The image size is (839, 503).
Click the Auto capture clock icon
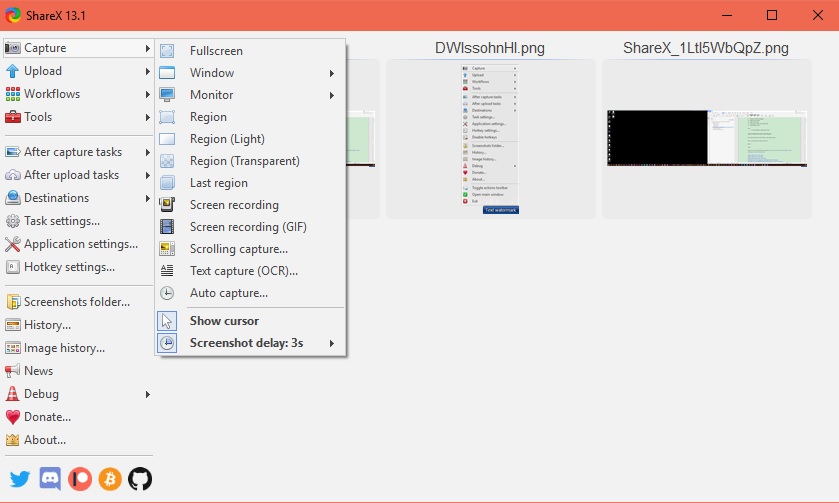pos(167,293)
